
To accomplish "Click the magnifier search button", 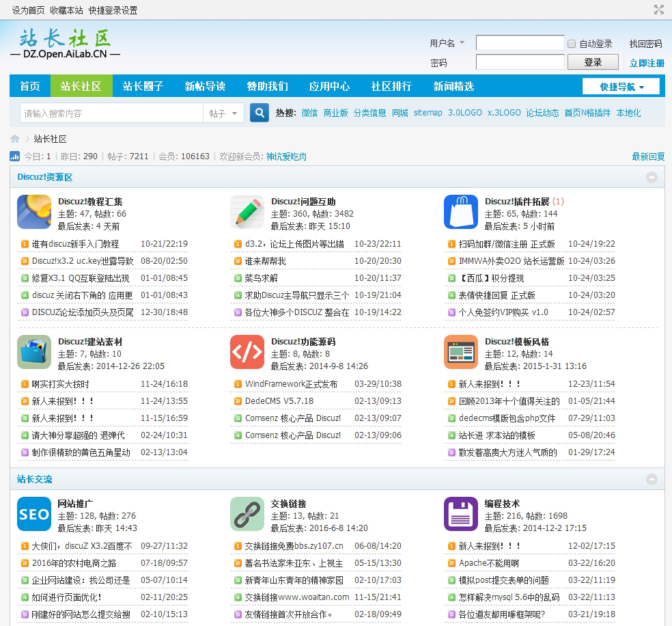I will point(260,113).
